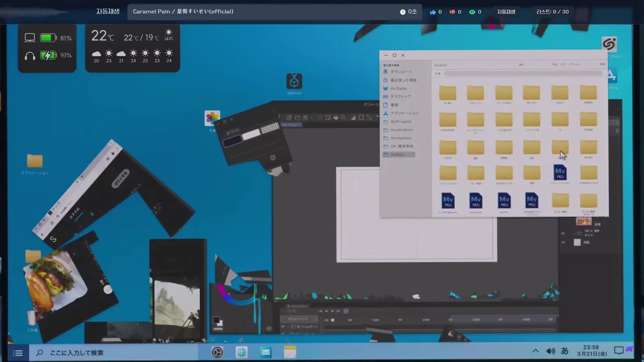
Task: Click the headphone battery 93% widget
Action: [48, 55]
